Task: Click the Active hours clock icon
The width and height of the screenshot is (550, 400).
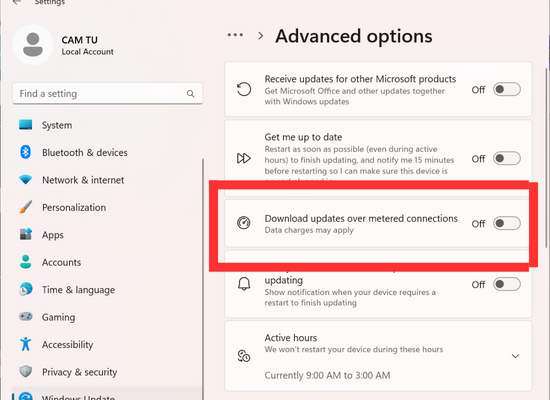Action: tap(244, 356)
